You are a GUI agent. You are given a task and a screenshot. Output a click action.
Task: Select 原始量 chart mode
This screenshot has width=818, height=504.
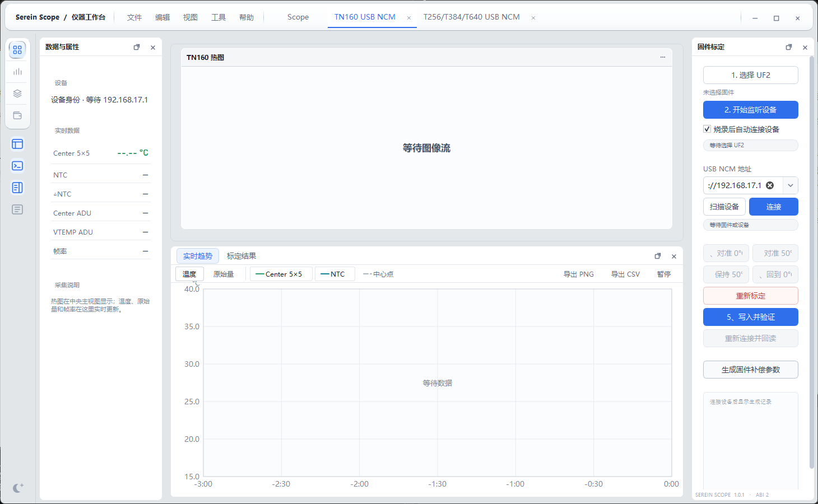224,274
